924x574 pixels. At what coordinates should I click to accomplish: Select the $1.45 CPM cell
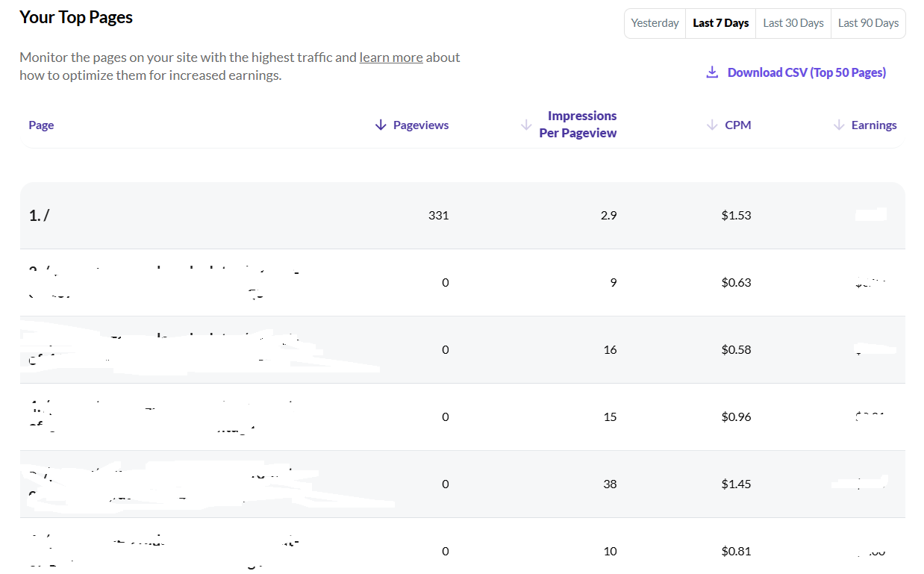(x=736, y=484)
